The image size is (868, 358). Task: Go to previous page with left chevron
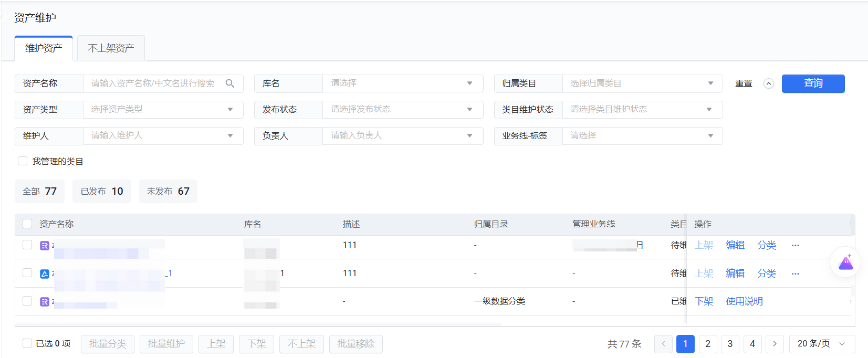(x=663, y=344)
